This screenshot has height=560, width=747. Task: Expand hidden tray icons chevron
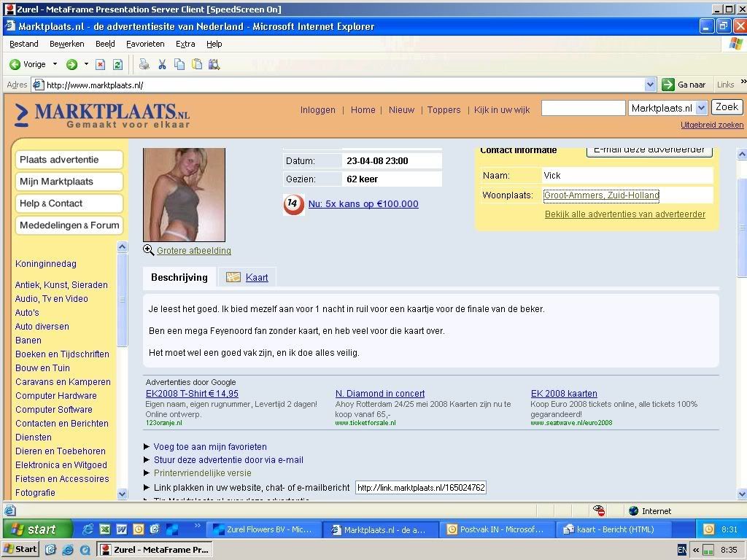(x=695, y=550)
